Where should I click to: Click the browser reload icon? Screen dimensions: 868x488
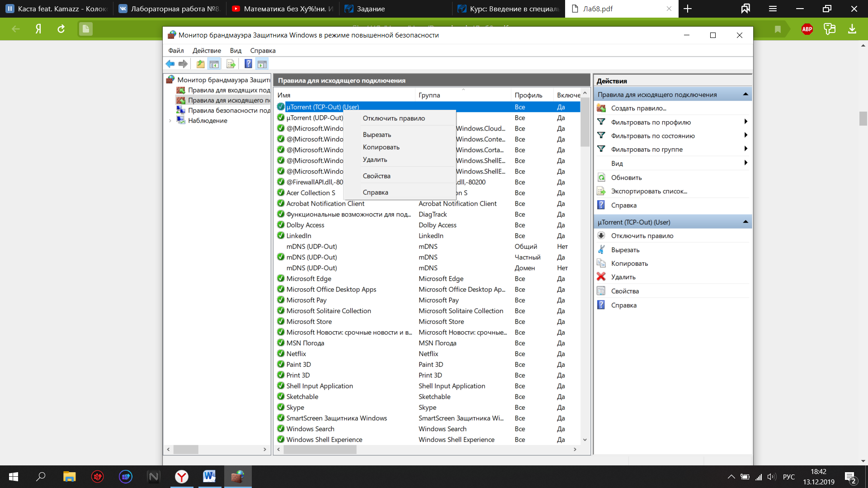61,29
